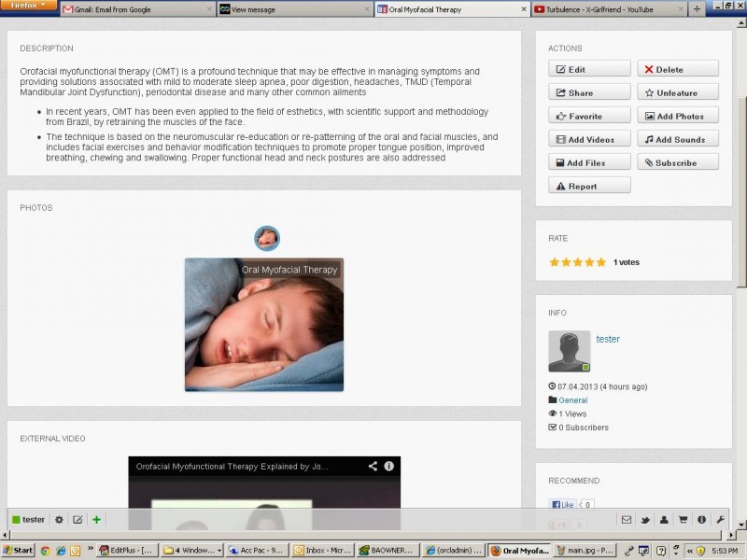
Task: Switch to the View message tab
Action: pos(294,9)
